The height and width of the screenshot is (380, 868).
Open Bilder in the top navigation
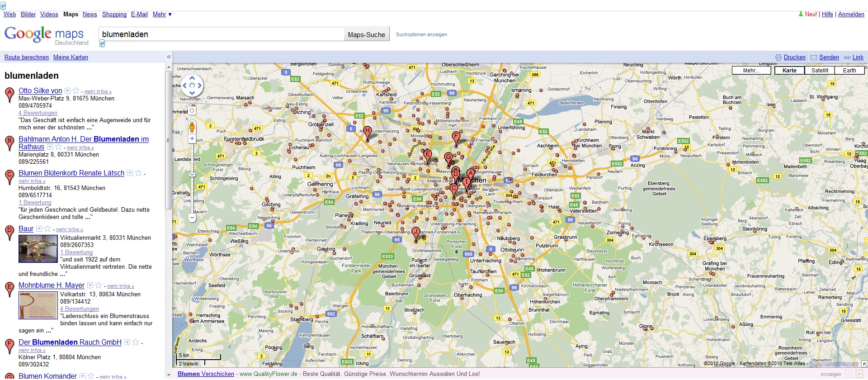28,14
